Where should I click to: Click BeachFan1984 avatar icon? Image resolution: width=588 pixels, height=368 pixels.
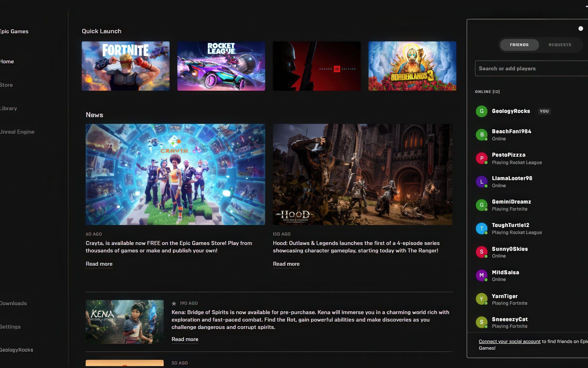tap(481, 135)
